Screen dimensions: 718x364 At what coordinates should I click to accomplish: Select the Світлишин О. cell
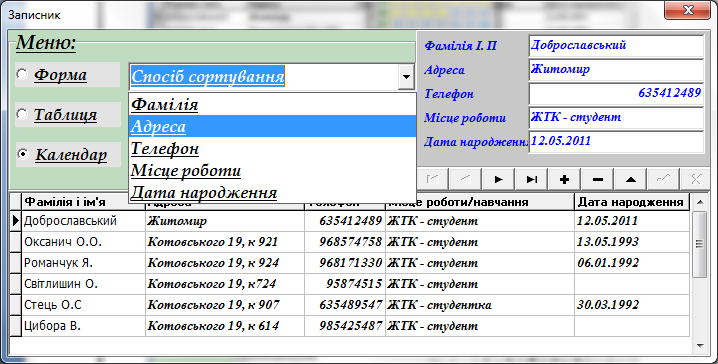(83, 284)
